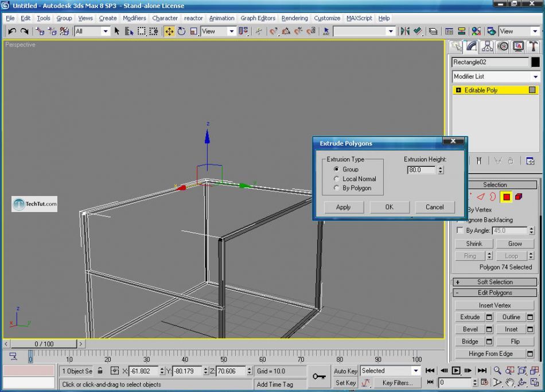Expand the Soft Selection rollout

coord(495,282)
